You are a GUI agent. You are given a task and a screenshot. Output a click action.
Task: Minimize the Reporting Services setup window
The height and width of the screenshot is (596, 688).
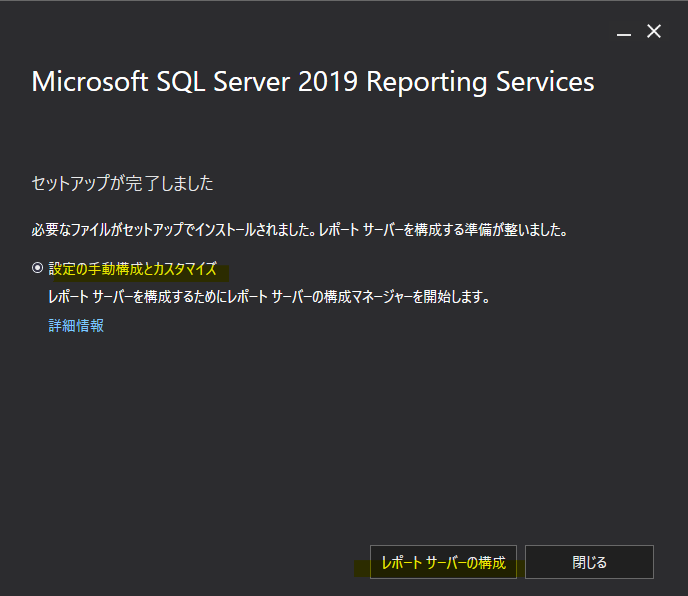624,32
